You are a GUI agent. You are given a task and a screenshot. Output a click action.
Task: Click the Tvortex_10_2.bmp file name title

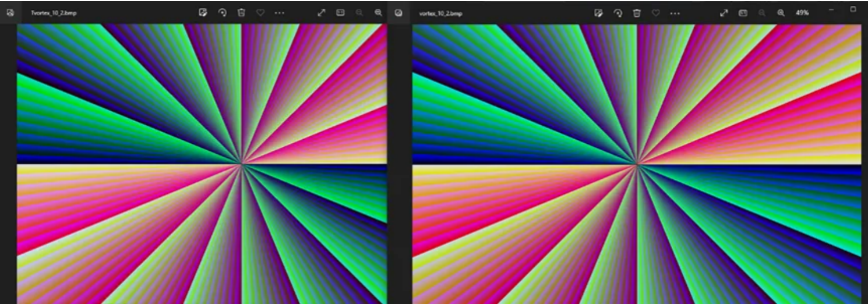point(54,13)
